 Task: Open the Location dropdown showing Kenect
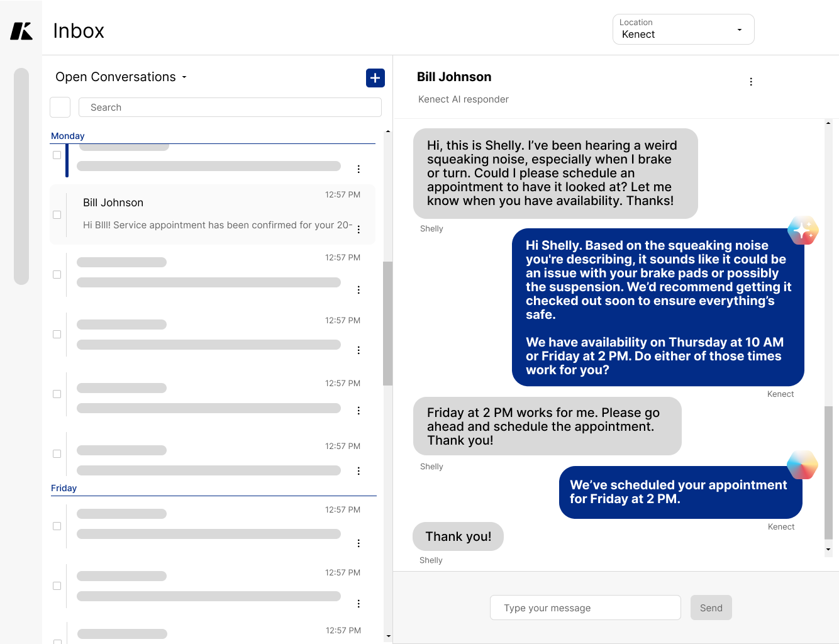point(684,30)
